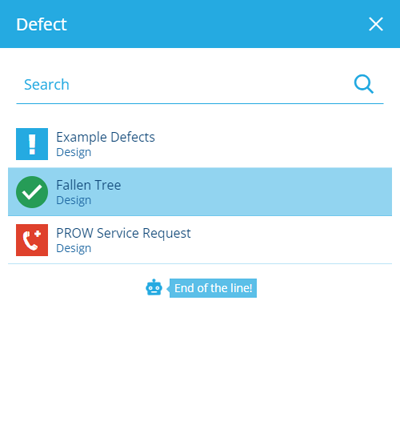Click the End of the line! label
Screen dimensions: 400x424
click(x=213, y=288)
